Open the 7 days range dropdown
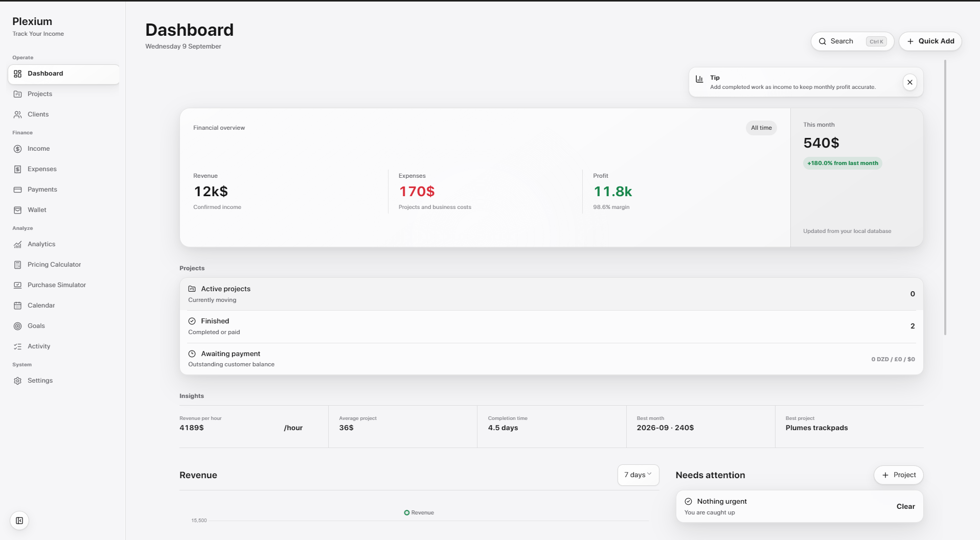Screen dimensions: 980x540 click(638, 475)
